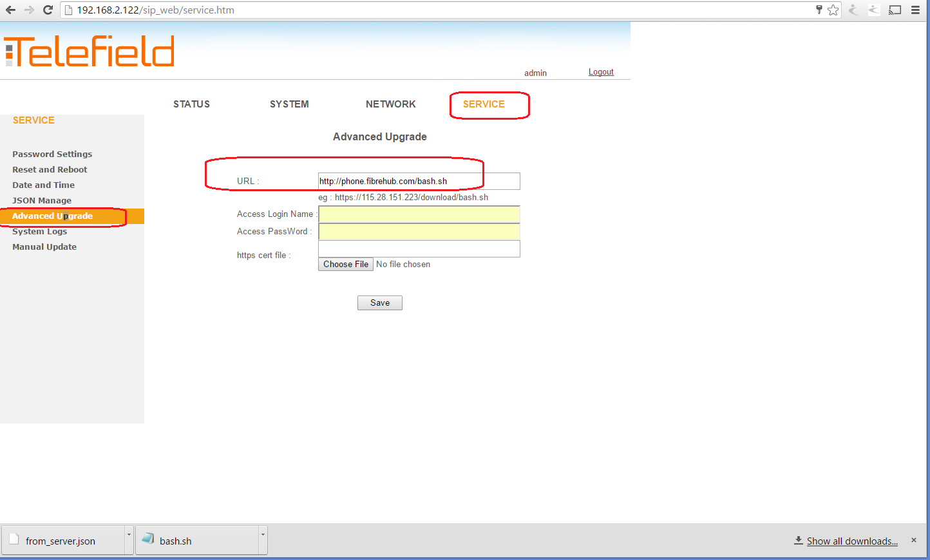Go to the SYSTEM tab
The width and height of the screenshot is (930, 560).
coord(289,104)
